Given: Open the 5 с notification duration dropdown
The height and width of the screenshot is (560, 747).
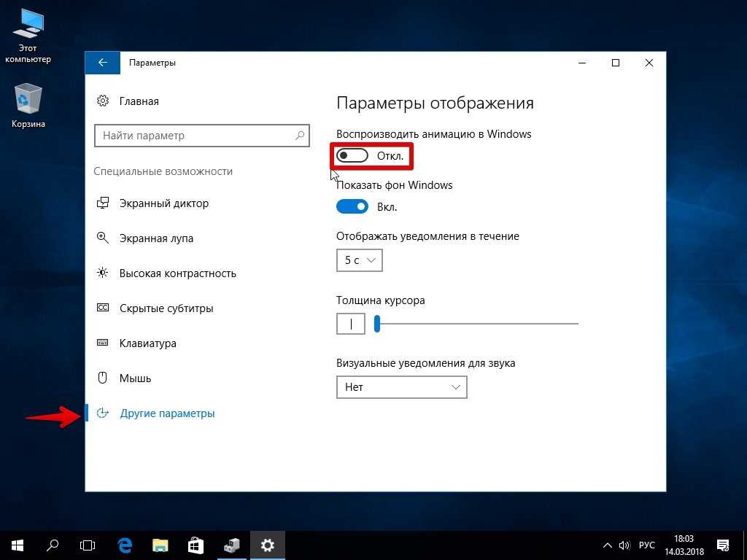Looking at the screenshot, I should (x=359, y=260).
